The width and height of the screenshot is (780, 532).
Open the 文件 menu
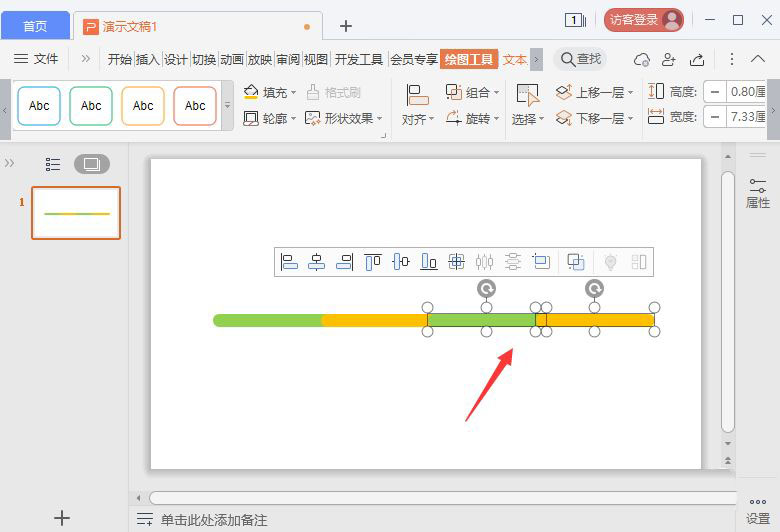click(x=36, y=59)
